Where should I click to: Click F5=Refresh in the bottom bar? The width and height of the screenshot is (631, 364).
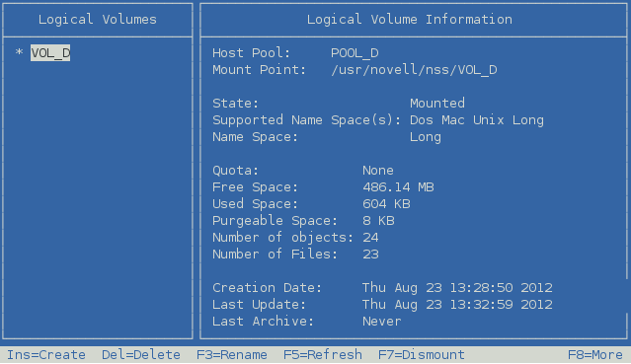tap(323, 355)
